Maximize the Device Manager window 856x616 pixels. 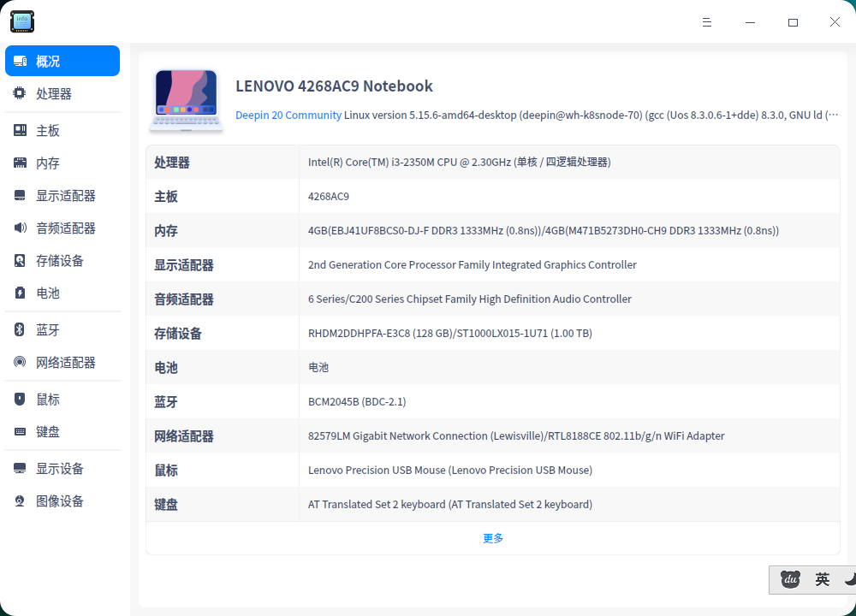coord(793,22)
